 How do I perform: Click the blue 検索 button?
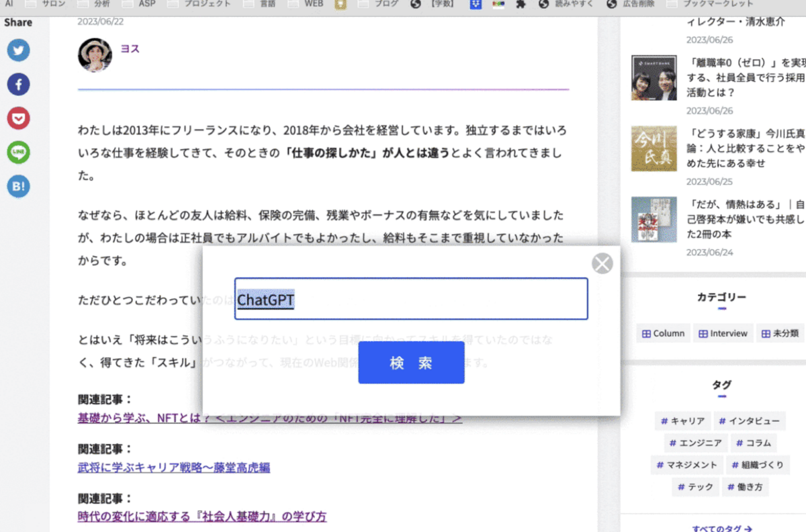(411, 363)
